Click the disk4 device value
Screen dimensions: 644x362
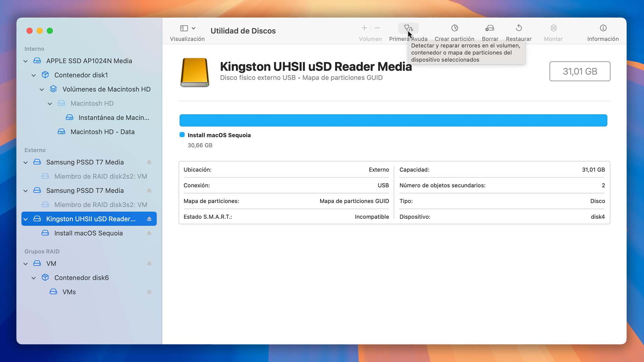coord(598,217)
